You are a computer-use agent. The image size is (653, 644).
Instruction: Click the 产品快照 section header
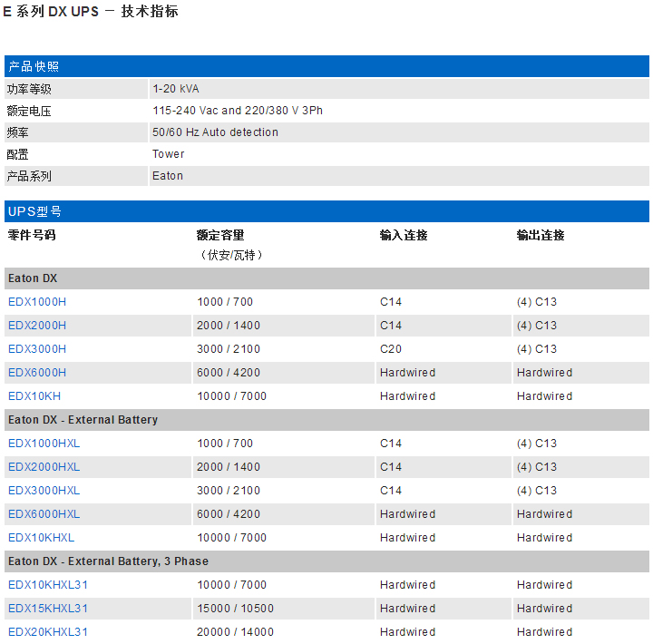[34, 66]
